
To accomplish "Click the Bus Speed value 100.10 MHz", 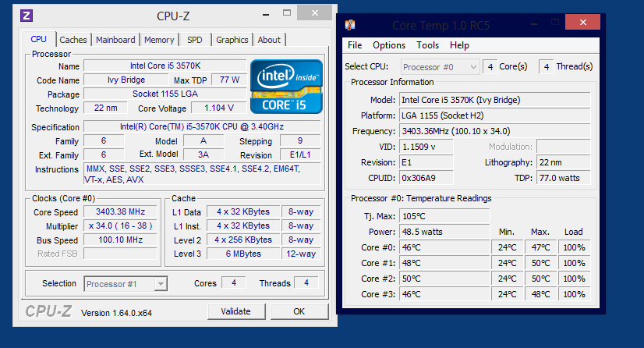I will [x=120, y=240].
